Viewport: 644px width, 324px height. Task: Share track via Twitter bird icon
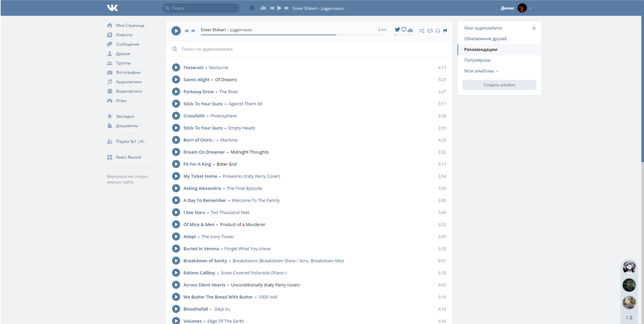coord(397,30)
